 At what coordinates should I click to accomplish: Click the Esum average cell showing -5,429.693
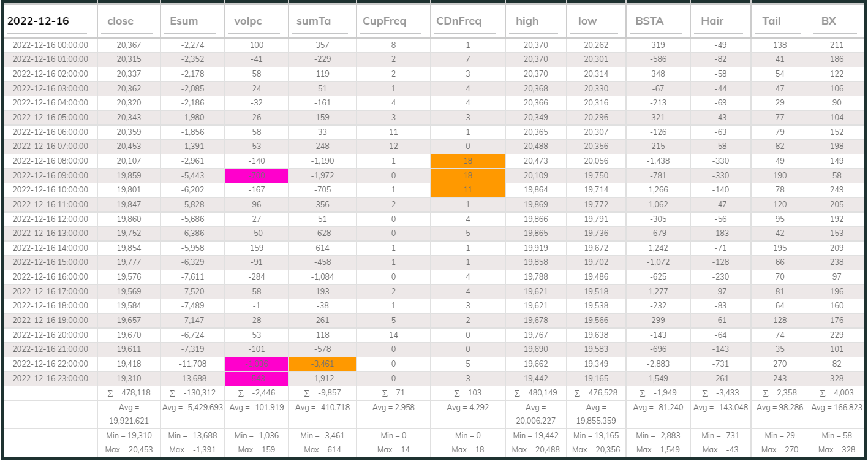(192, 408)
